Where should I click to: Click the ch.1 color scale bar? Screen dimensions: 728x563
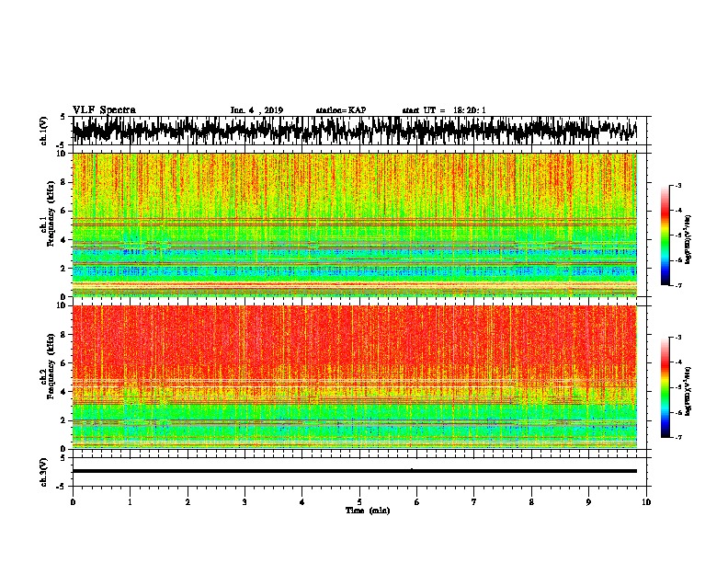665,236
